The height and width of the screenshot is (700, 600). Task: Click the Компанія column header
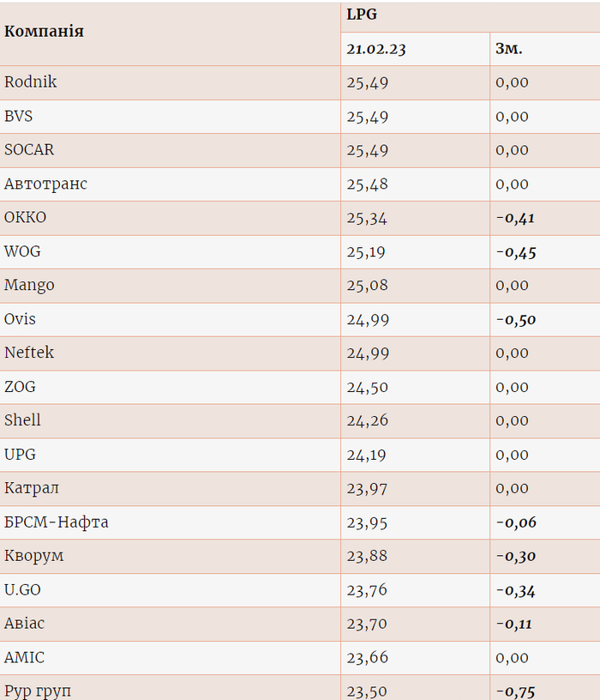[45, 32]
